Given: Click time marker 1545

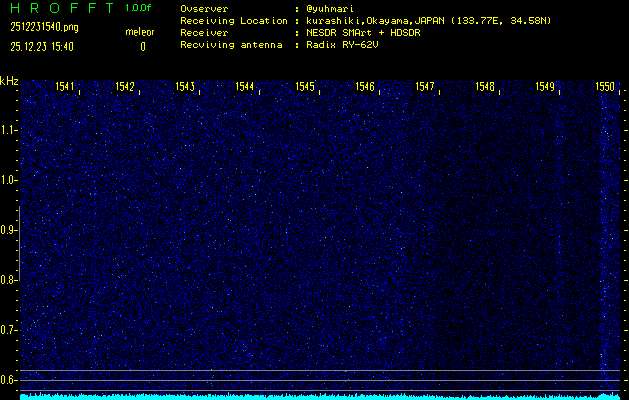Looking at the screenshot, I should point(305,87).
